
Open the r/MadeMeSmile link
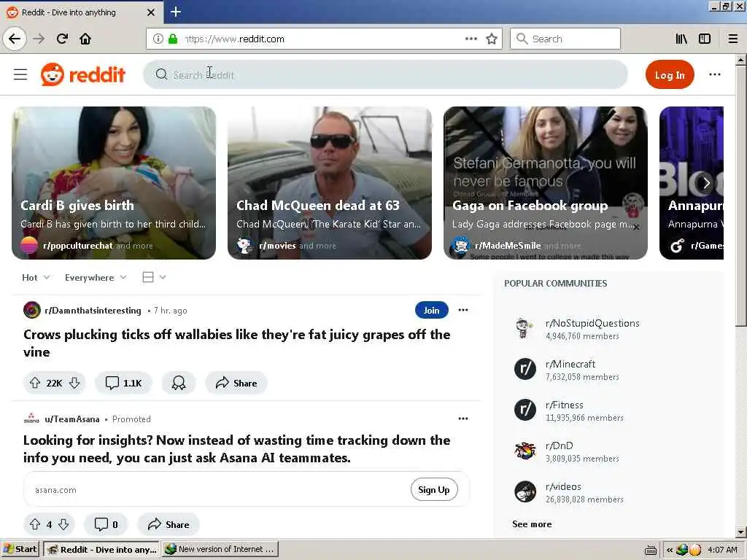(508, 246)
